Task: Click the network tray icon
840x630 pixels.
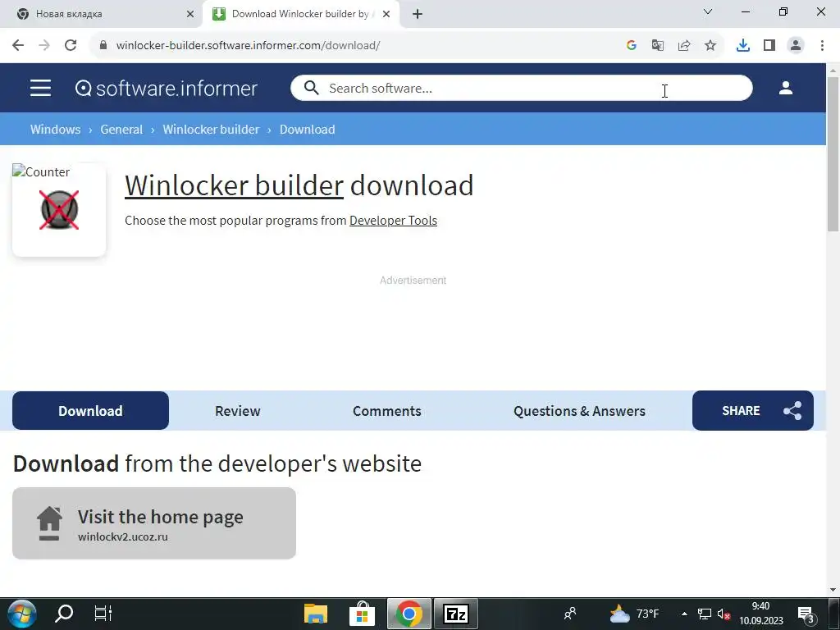Action: (704, 614)
